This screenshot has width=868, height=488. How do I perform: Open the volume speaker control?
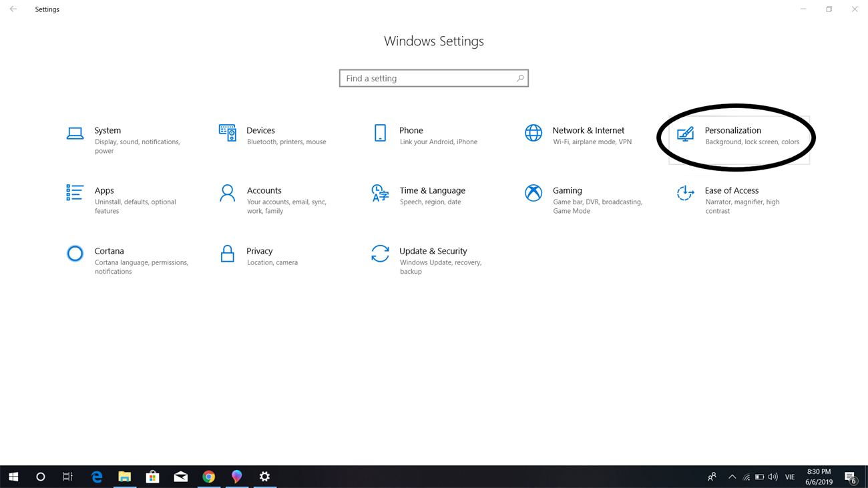pyautogui.click(x=773, y=477)
